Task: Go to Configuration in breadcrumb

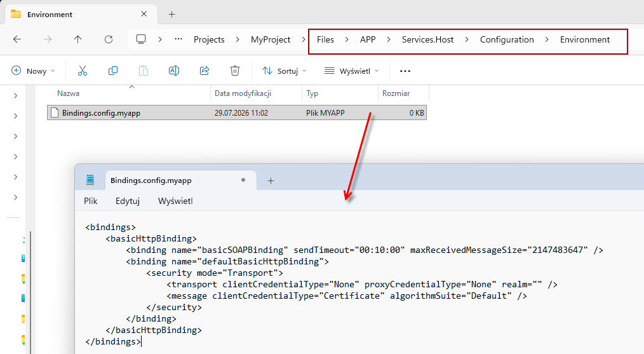Action: pyautogui.click(x=507, y=39)
